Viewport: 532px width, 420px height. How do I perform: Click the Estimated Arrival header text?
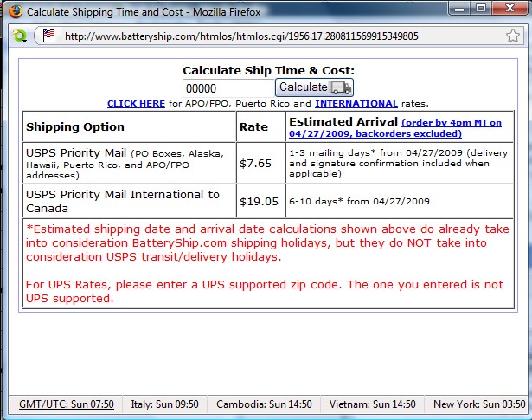click(x=343, y=121)
